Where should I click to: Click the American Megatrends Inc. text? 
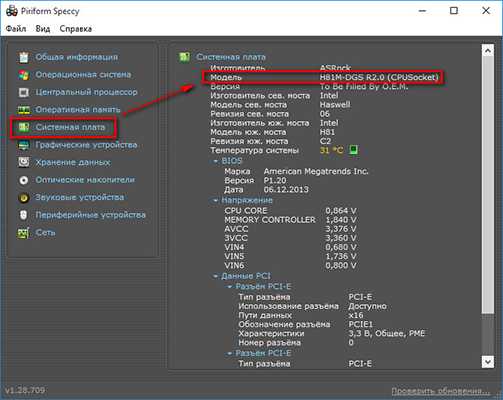316,171
